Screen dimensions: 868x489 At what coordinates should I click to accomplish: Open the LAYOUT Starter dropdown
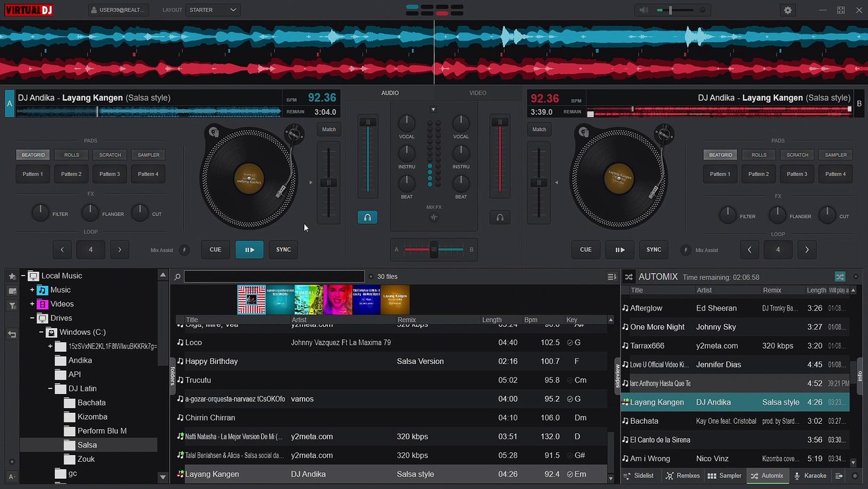pyautogui.click(x=214, y=10)
